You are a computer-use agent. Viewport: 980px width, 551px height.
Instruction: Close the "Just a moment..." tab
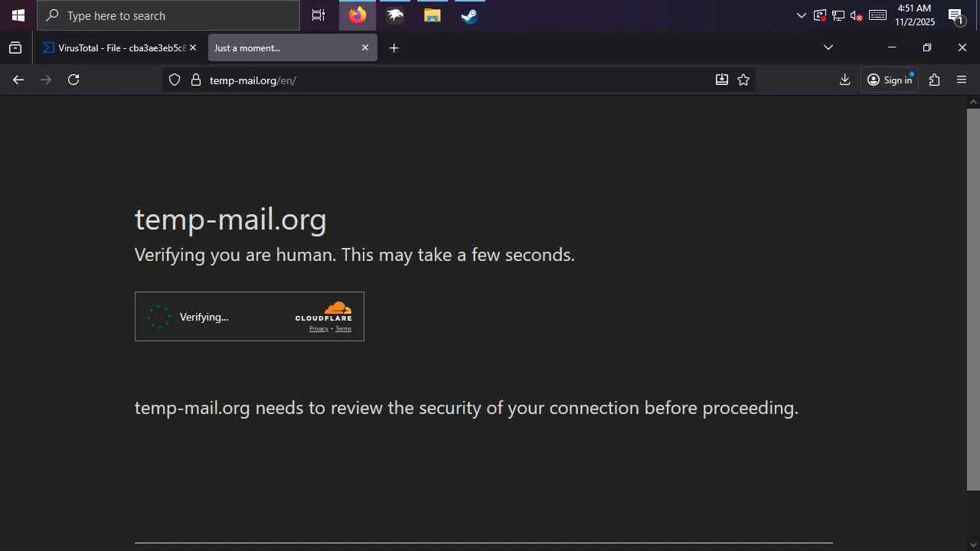[x=365, y=47]
